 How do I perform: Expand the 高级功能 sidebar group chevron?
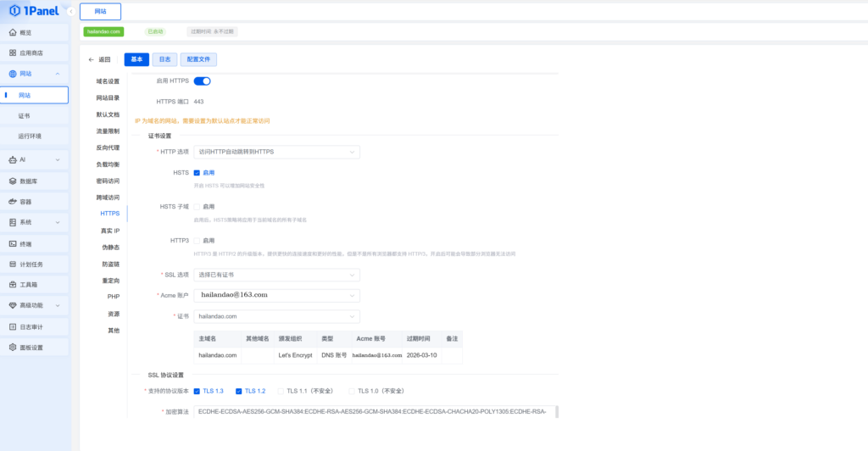tap(58, 305)
